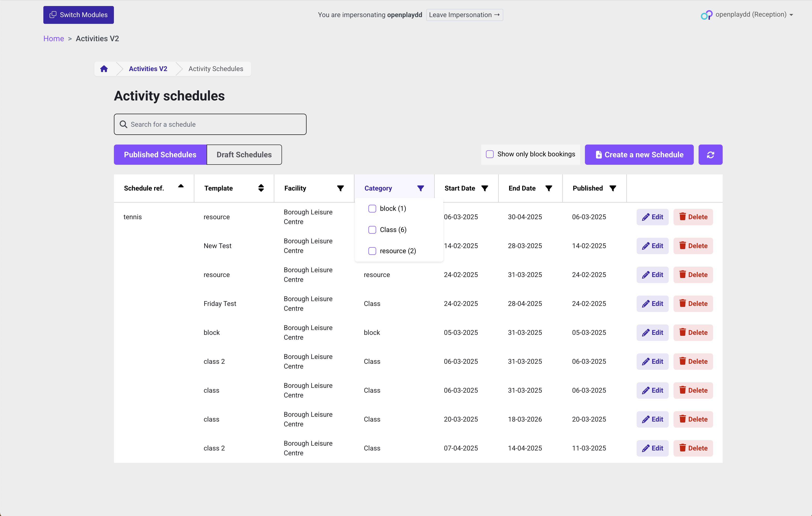Switch to the Published Schedules tab
This screenshot has height=516, width=812.
(x=160, y=154)
